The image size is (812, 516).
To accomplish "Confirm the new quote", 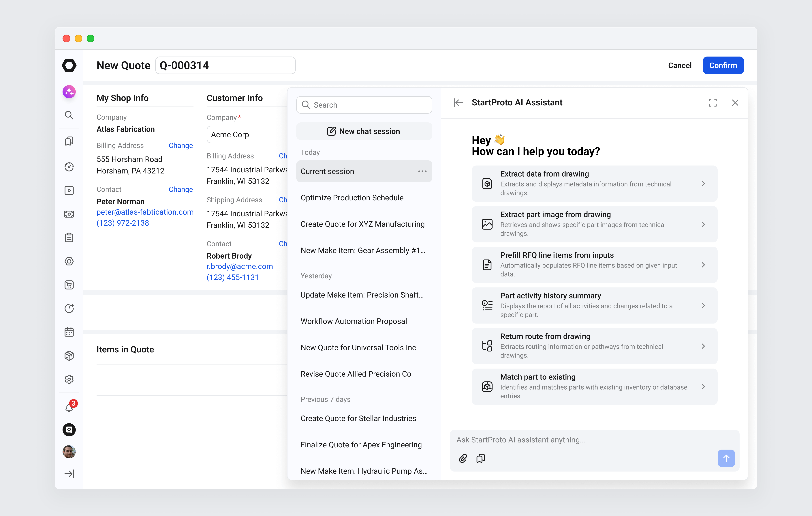I will point(723,65).
